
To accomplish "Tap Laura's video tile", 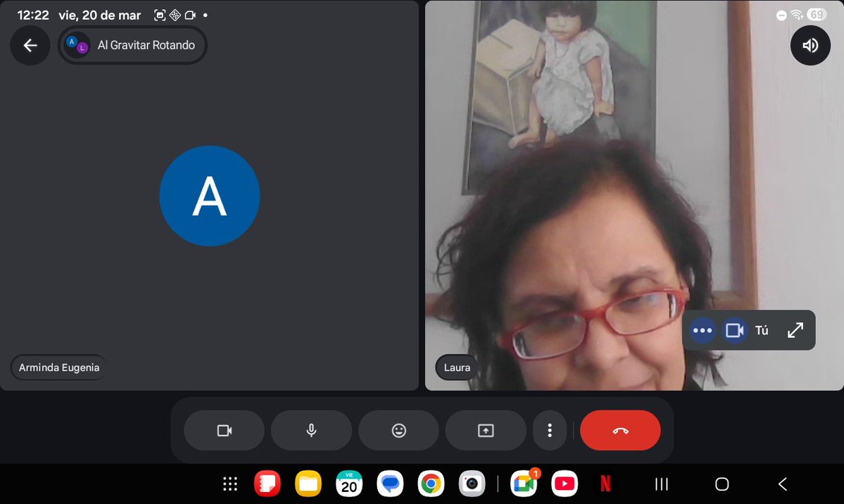I will pos(634,196).
